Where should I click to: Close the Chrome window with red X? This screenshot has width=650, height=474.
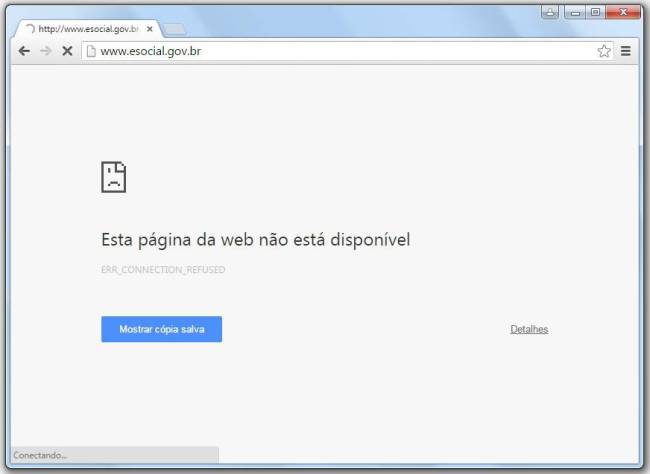(x=624, y=12)
